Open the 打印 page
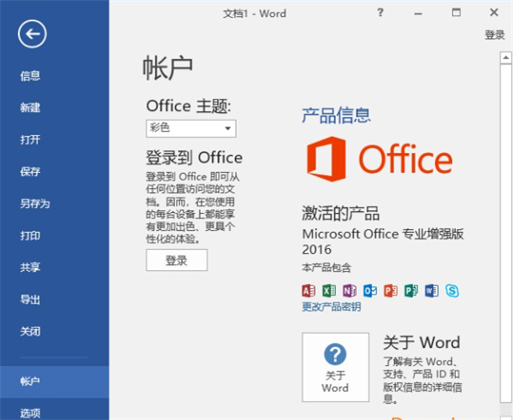 pos(30,236)
